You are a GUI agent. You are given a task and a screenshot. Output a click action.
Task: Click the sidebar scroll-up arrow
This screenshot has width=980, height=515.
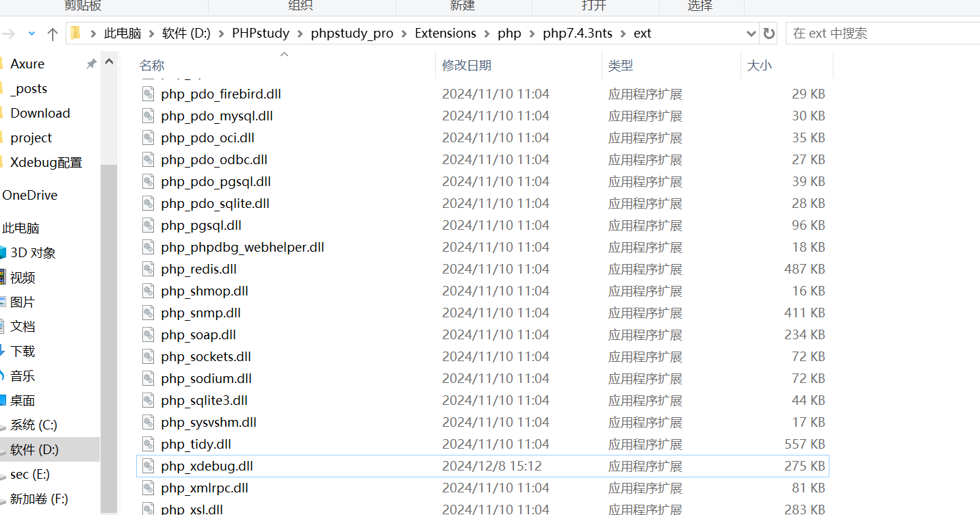coord(109,63)
